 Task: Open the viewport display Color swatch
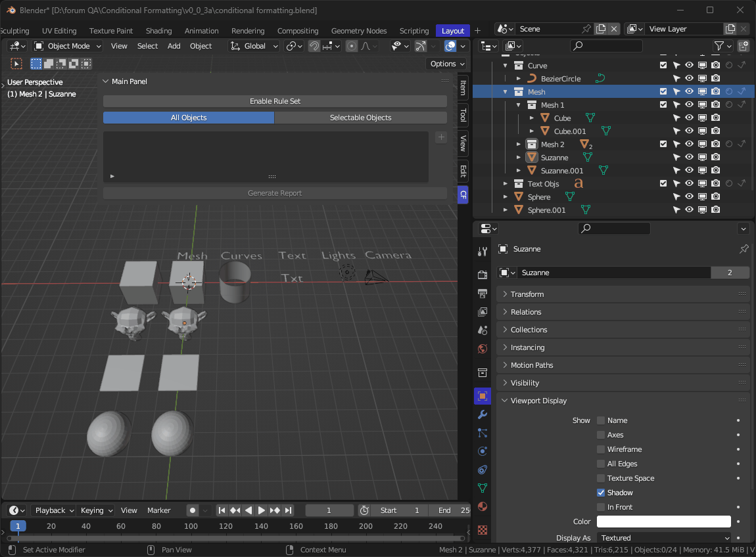[x=663, y=521]
